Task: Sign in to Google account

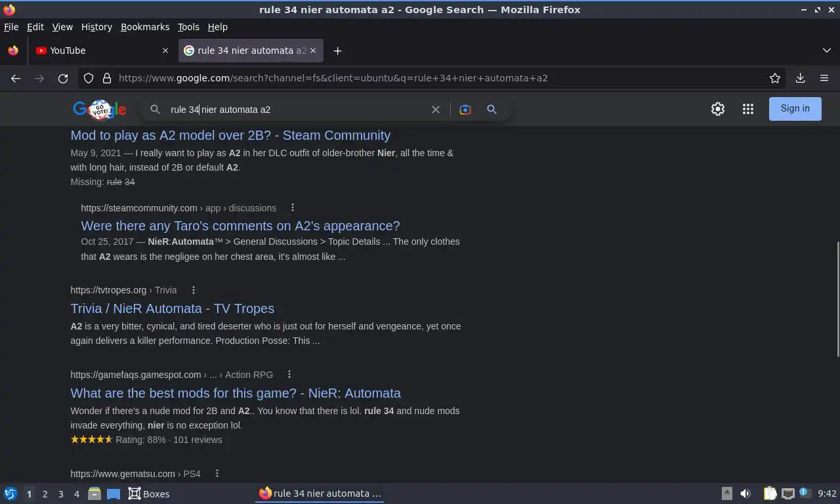Action: click(795, 109)
